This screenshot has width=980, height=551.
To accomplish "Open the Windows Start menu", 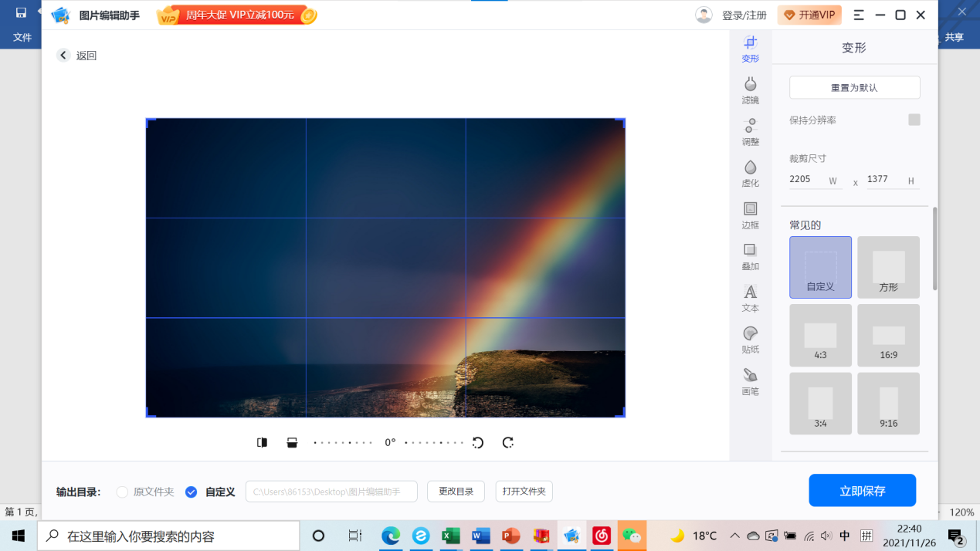I will point(19,536).
